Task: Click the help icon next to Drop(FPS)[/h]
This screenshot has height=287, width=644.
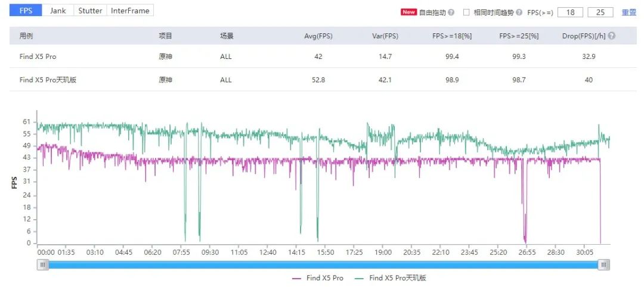Action: (x=611, y=36)
